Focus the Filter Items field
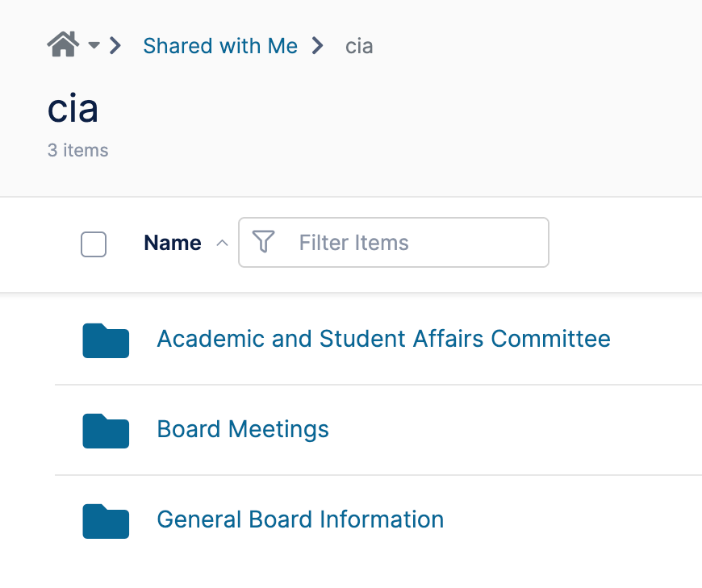Image resolution: width=702 pixels, height=588 pixels. coord(394,243)
